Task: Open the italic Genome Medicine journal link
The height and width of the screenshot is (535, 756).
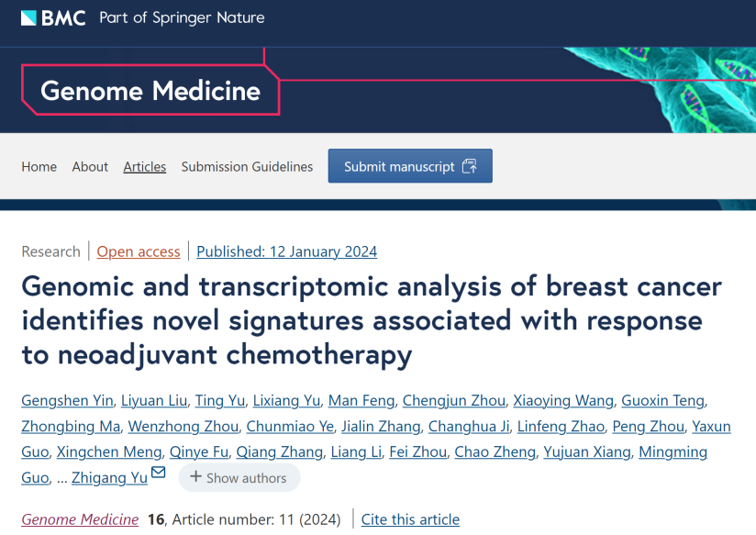Action: 80,519
